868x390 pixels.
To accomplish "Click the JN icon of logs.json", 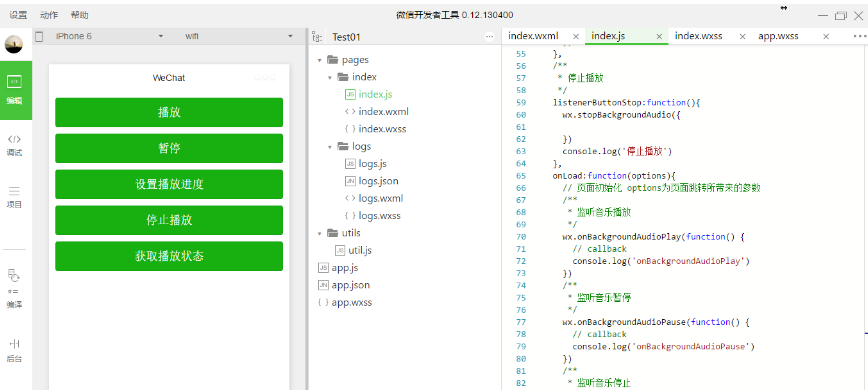I will (x=350, y=181).
